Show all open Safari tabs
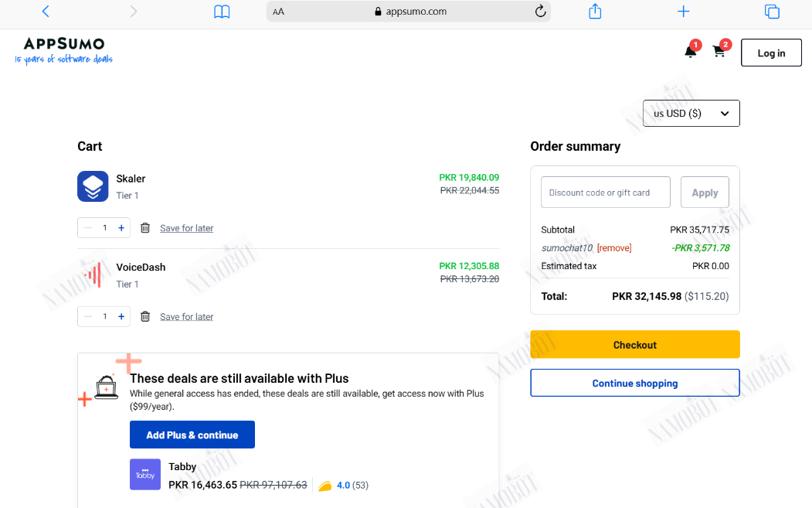 tap(772, 12)
